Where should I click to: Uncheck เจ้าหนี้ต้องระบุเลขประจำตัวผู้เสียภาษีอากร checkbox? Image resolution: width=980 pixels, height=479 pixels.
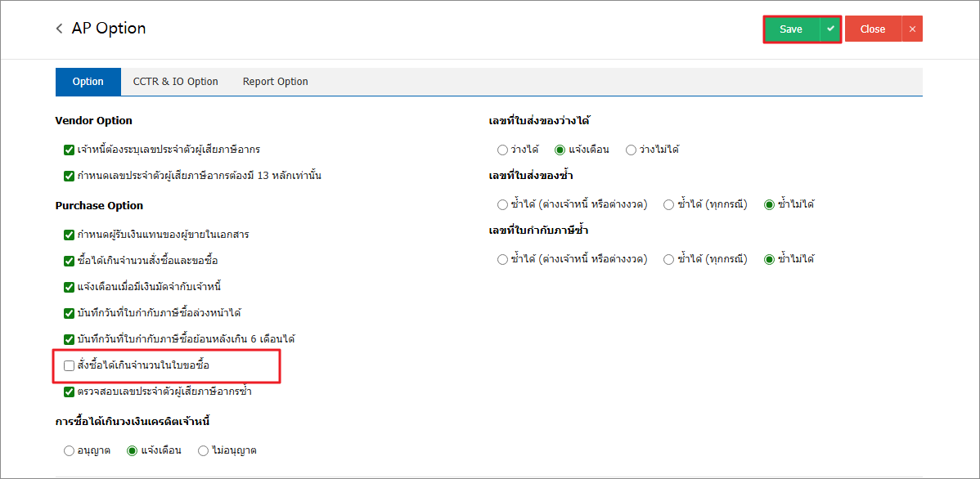tap(70, 150)
